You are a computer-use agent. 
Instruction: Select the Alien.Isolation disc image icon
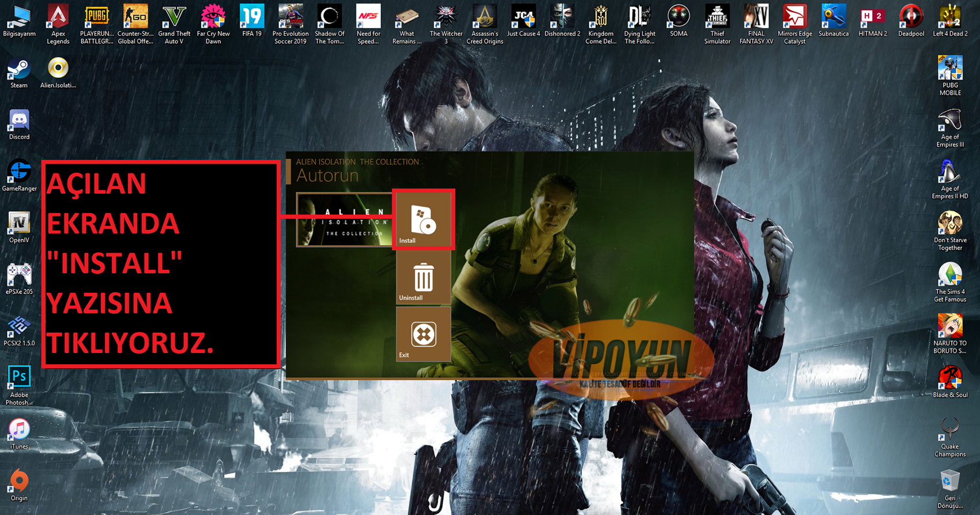(58, 73)
